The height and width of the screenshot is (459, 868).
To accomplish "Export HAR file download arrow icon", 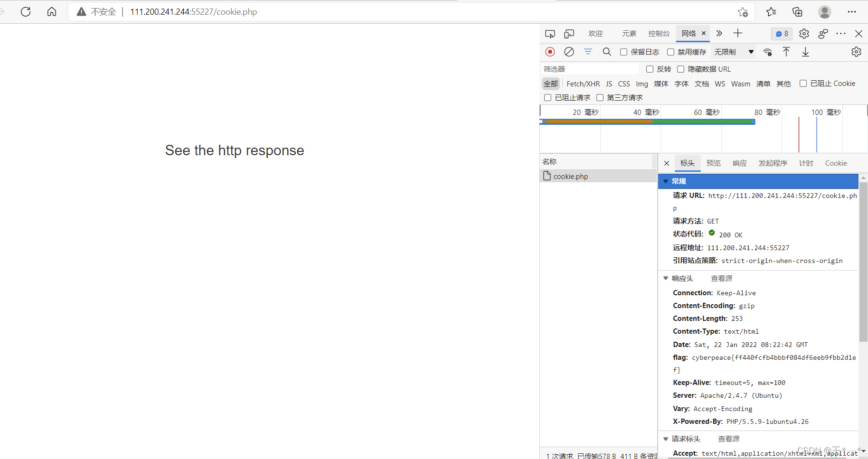I will coord(805,52).
